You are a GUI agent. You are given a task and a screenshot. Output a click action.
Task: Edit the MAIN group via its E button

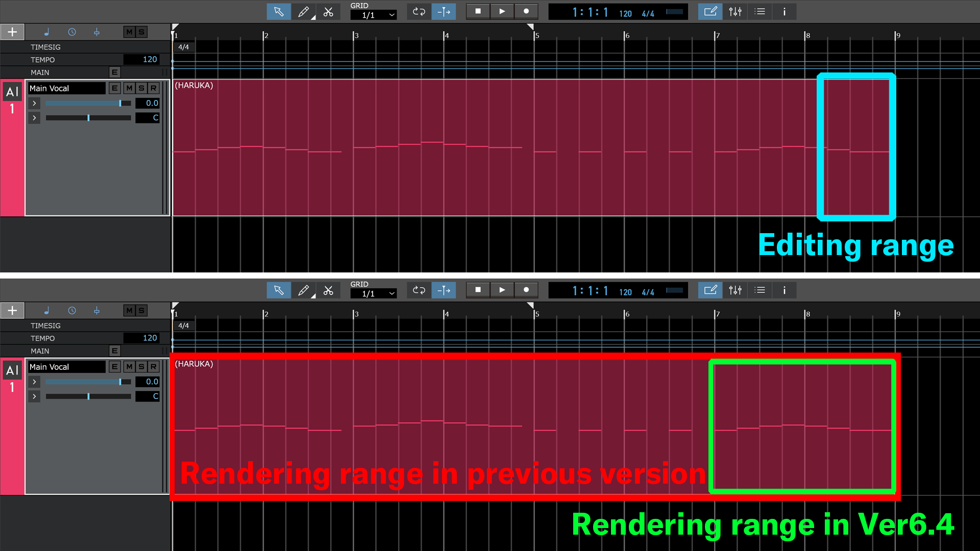(x=114, y=72)
